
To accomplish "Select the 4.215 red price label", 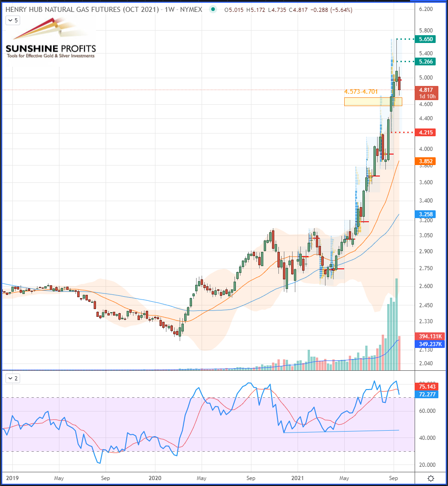I will point(426,132).
